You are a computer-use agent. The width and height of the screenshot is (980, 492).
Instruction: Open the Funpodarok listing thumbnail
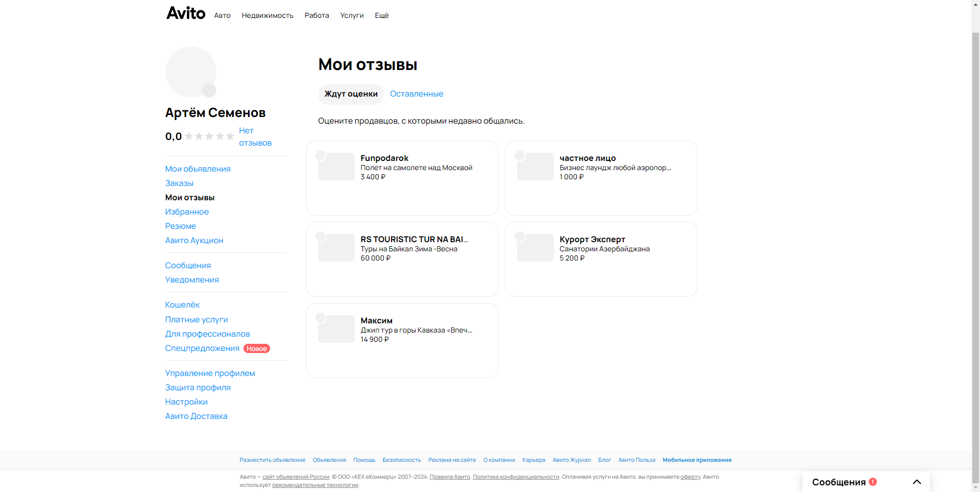pyautogui.click(x=336, y=167)
